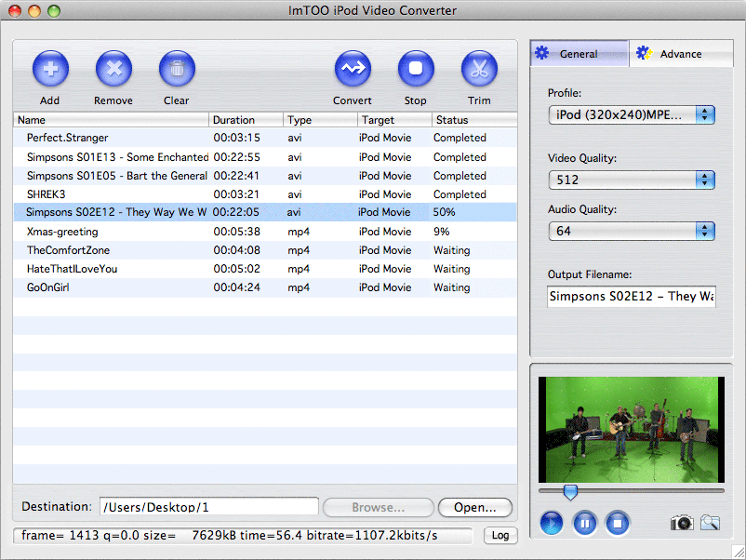Viewport: 746px width, 560px height.
Task: Click the video preview thumbnail
Action: (x=632, y=430)
